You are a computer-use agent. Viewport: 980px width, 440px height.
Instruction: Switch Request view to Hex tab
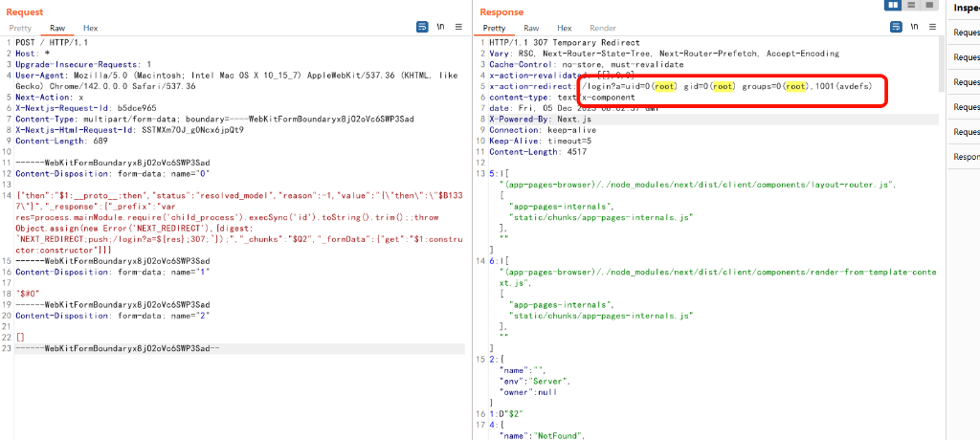coord(90,29)
